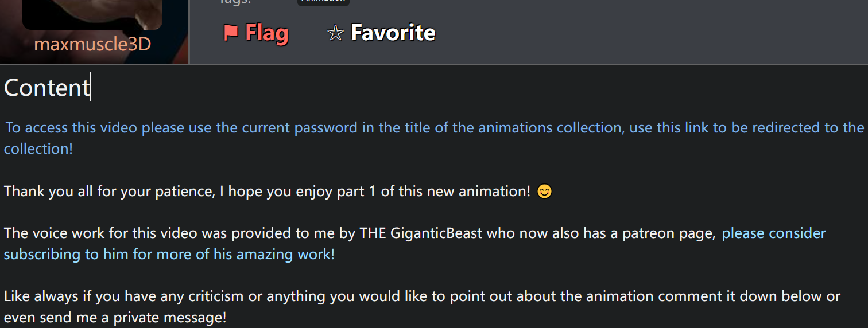Follow the link about the current password
The height and width of the screenshot is (328, 868).
tap(287, 127)
